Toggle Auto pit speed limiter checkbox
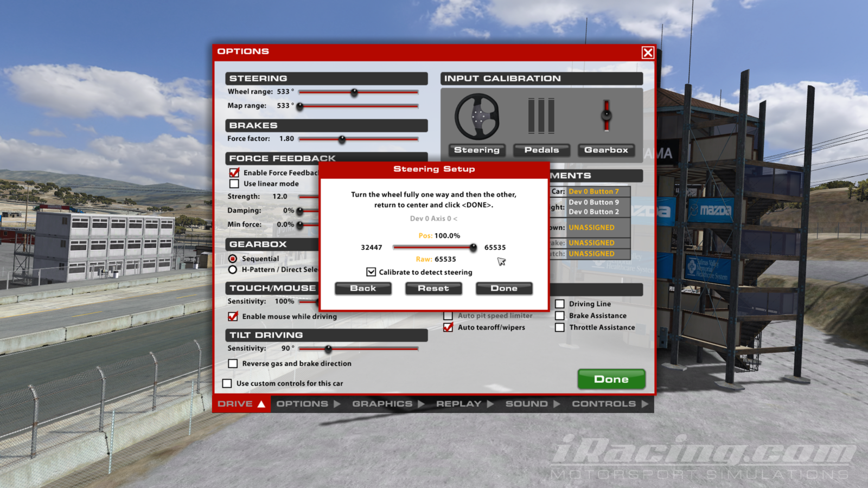This screenshot has height=488, width=868. (448, 316)
